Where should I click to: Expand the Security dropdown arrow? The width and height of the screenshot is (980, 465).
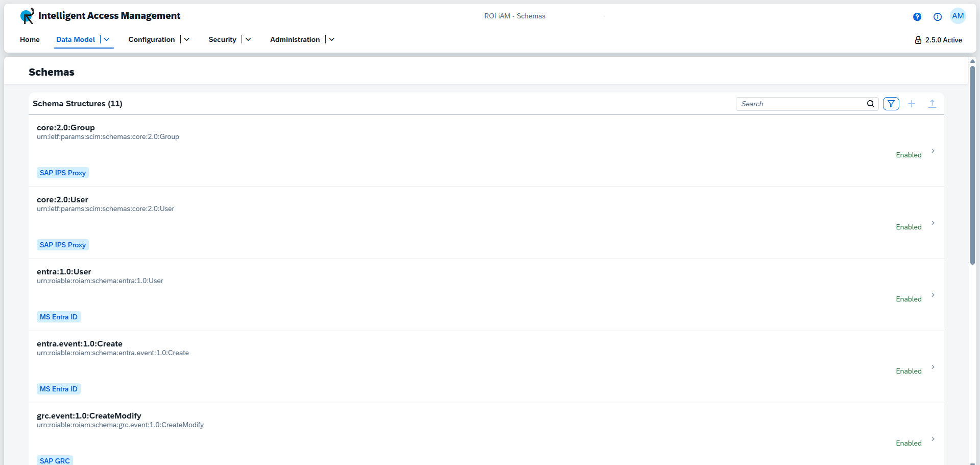point(248,39)
